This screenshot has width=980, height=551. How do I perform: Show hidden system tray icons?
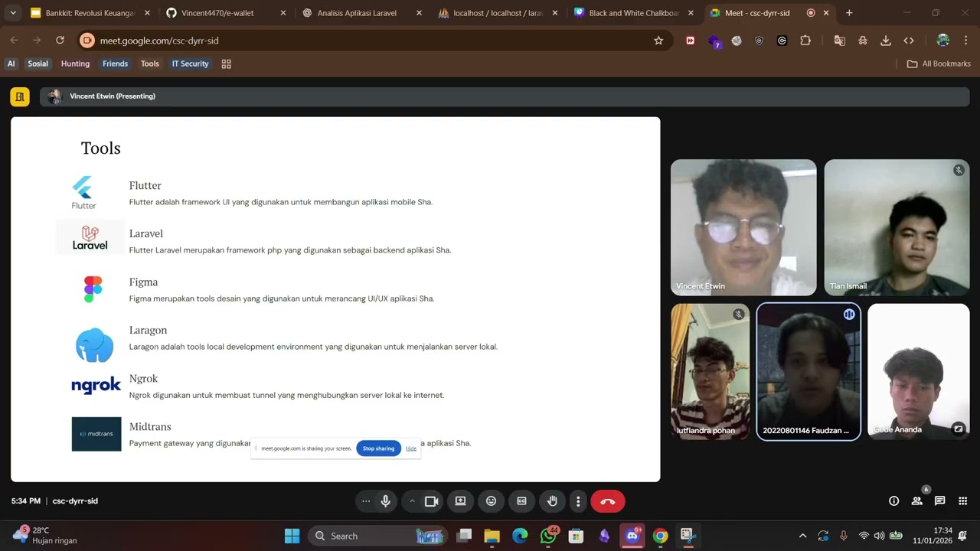[x=802, y=536]
